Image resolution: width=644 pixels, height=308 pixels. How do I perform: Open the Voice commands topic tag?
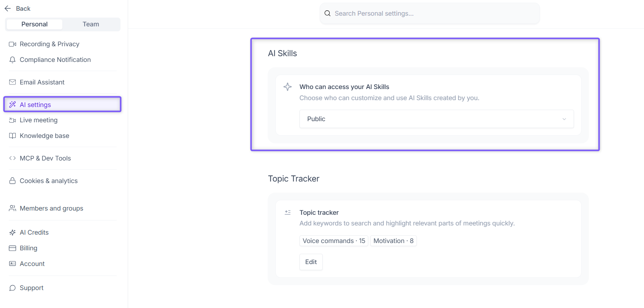334,241
